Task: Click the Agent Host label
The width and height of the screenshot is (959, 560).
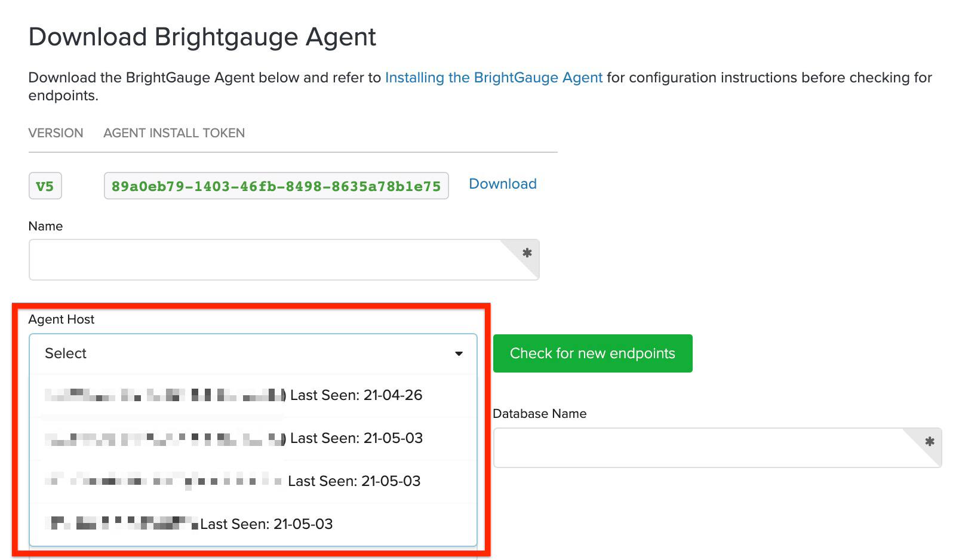Action: click(x=61, y=319)
